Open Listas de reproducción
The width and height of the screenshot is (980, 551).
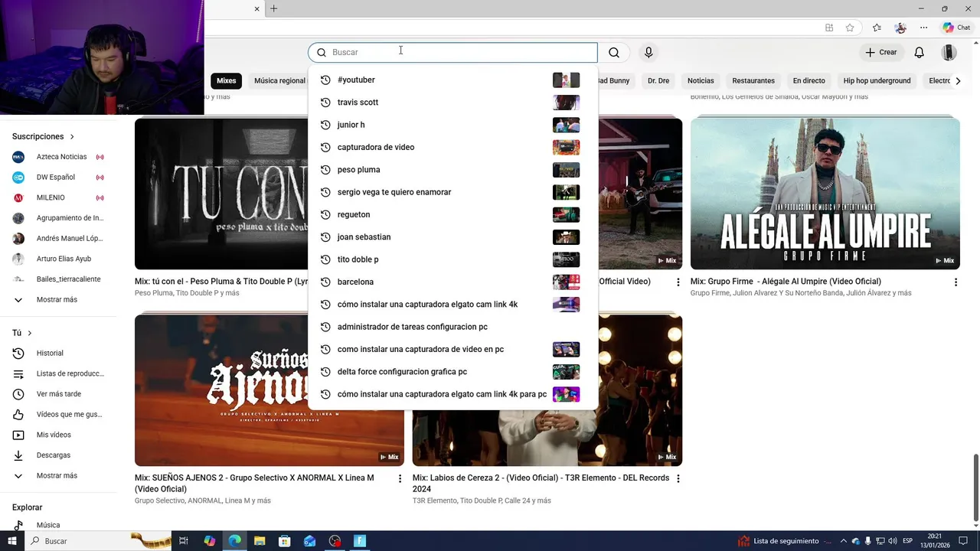[x=58, y=373]
